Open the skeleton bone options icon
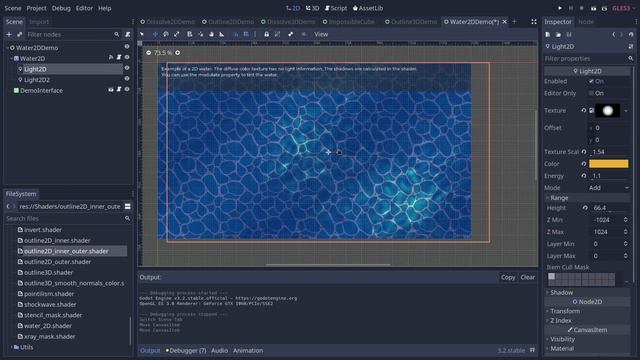The image size is (640, 360). point(290,34)
